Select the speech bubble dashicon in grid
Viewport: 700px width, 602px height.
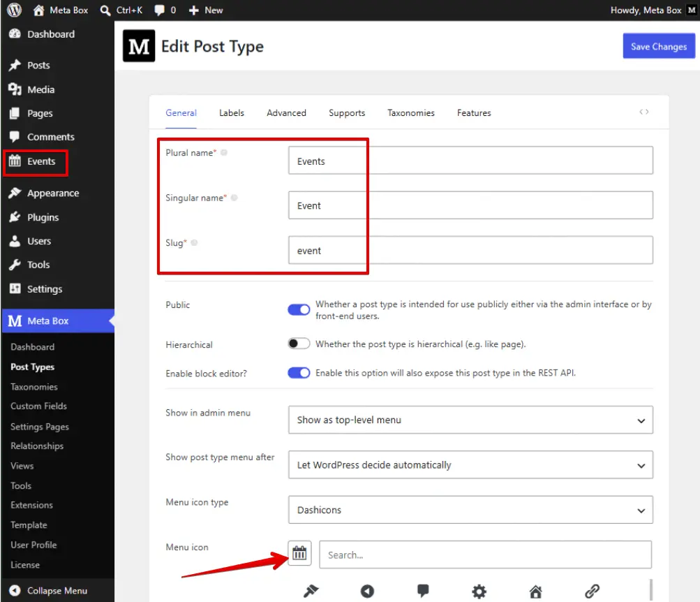(x=423, y=590)
